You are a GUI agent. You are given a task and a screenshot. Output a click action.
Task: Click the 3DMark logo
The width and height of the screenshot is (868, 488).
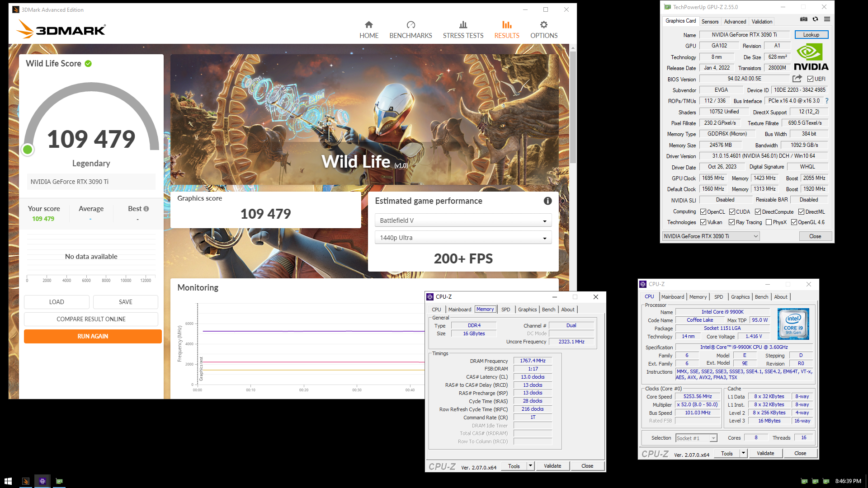tap(61, 29)
